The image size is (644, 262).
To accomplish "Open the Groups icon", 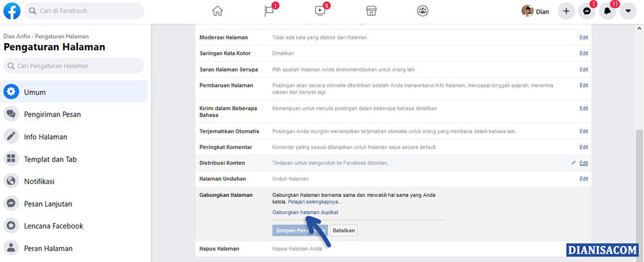I will pos(422,11).
